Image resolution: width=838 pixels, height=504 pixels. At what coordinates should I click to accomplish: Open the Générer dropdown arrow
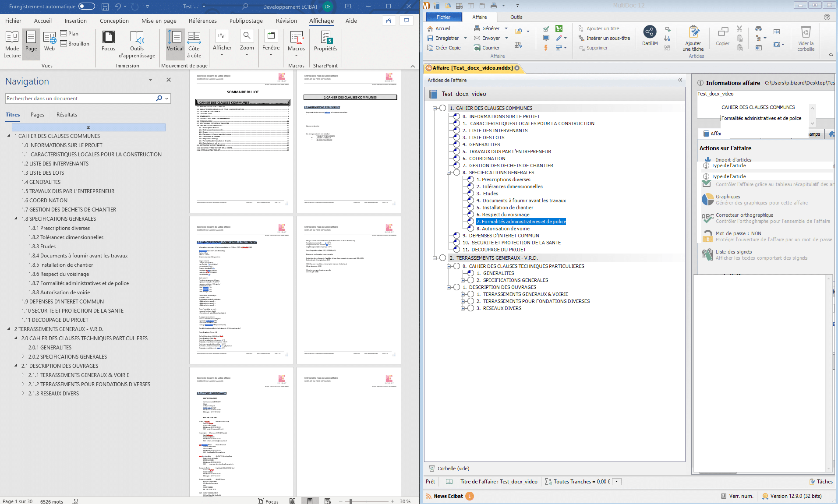(507, 28)
